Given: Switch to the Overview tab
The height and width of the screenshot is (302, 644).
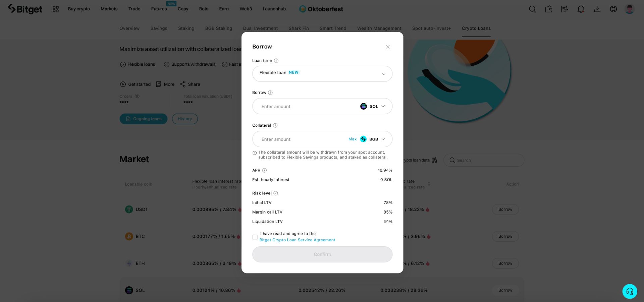Looking at the screenshot, I should (x=129, y=28).
